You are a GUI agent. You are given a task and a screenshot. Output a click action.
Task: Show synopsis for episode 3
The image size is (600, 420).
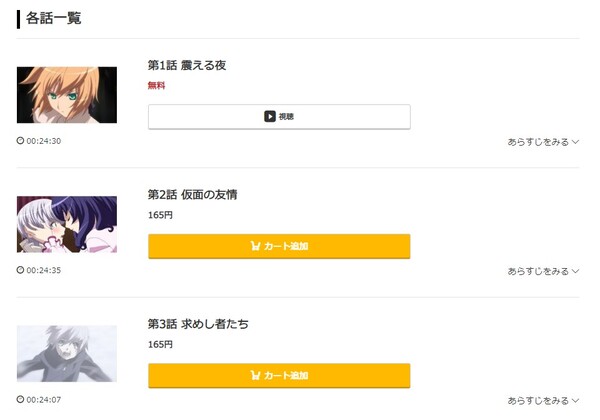(x=543, y=400)
